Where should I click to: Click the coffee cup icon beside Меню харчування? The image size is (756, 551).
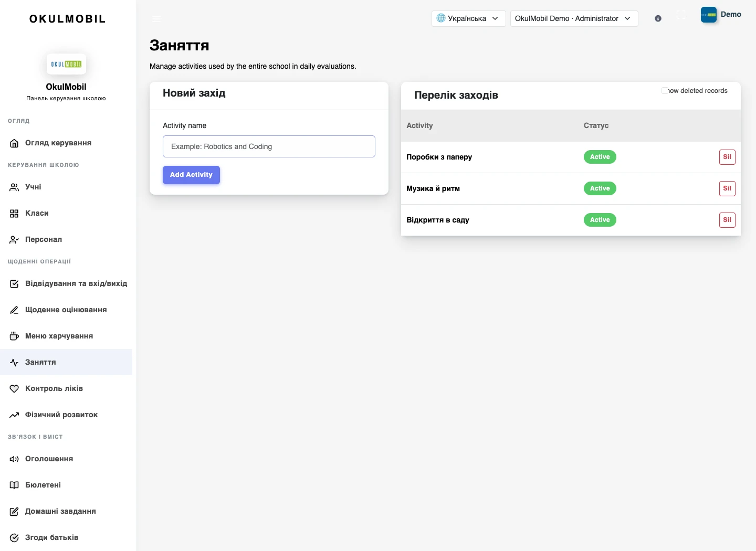[x=14, y=336]
